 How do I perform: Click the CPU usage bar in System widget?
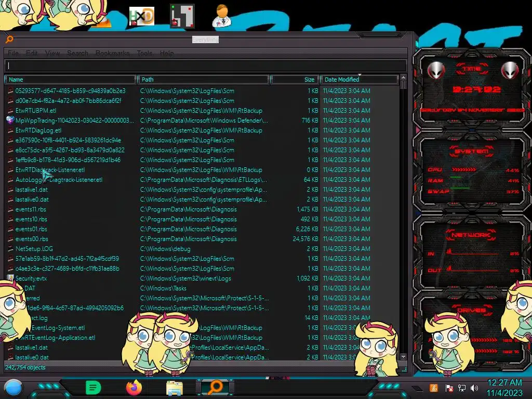(x=464, y=170)
